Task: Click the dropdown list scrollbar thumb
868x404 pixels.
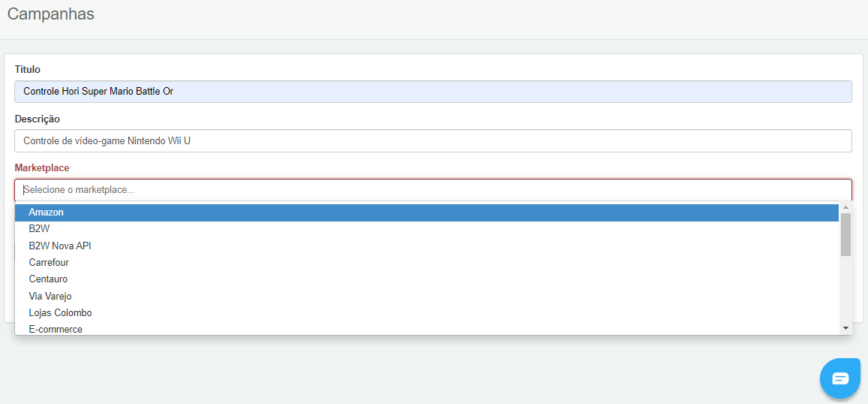Action: (x=845, y=234)
